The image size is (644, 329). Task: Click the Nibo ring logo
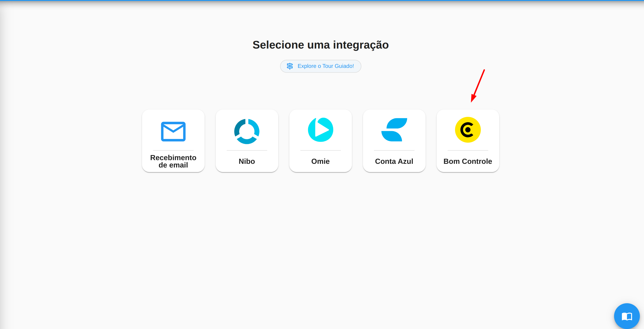[247, 131]
